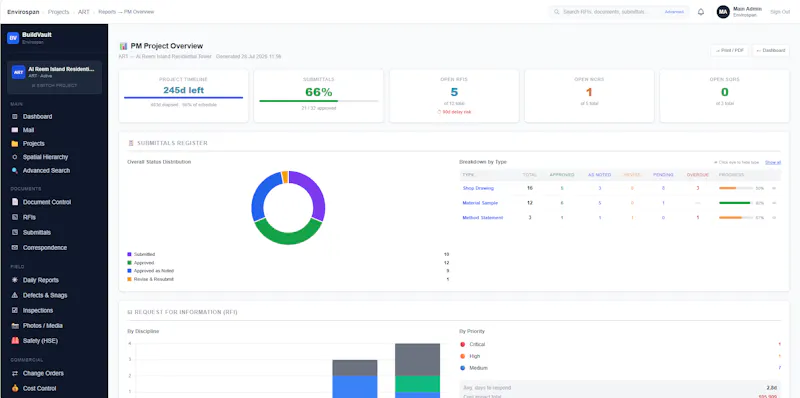800x398 pixels.
Task: Go to ART in the breadcrumb
Action: [x=84, y=12]
